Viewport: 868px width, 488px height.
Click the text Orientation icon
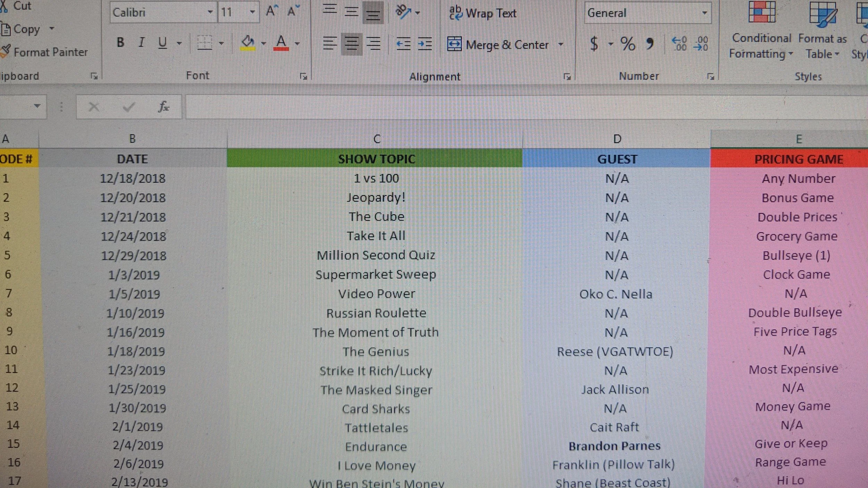[403, 12]
